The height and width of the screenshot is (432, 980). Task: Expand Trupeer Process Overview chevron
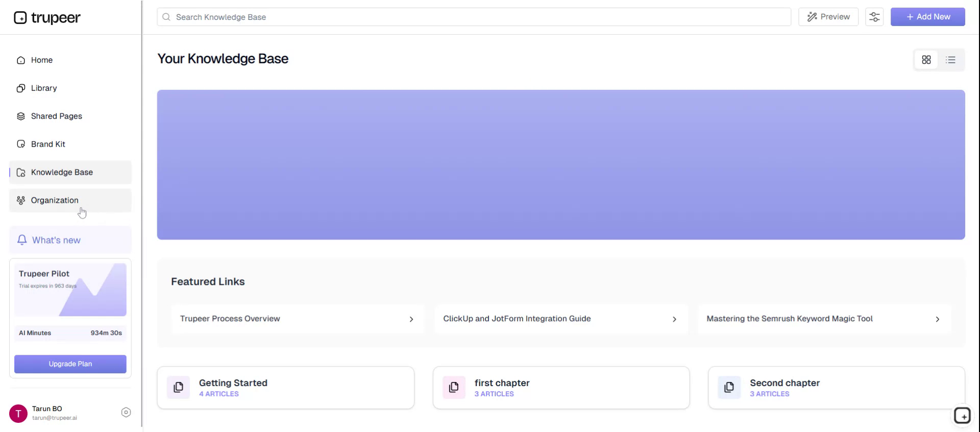click(411, 319)
